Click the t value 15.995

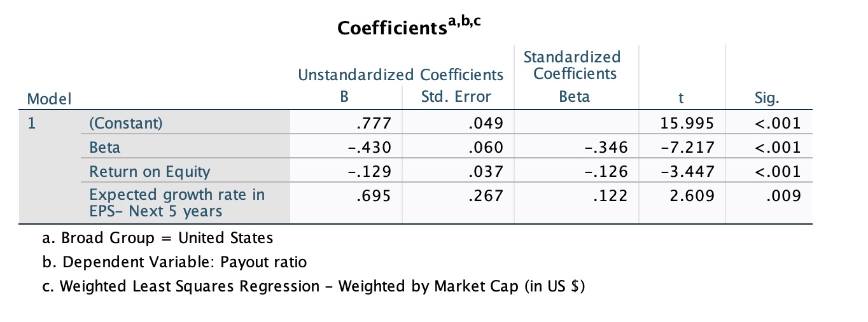pos(687,123)
